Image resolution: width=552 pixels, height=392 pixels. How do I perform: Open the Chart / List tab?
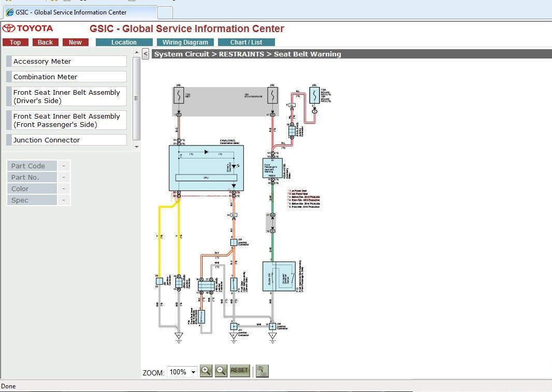(246, 42)
